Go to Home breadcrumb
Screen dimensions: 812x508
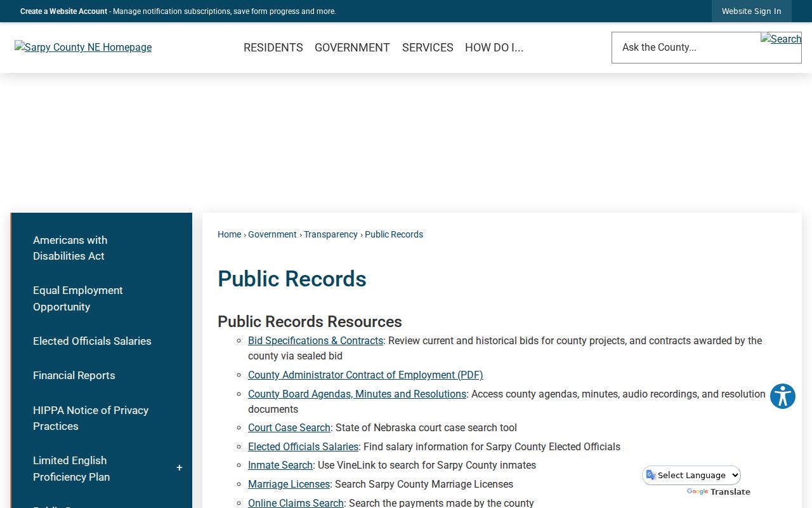[x=229, y=234]
